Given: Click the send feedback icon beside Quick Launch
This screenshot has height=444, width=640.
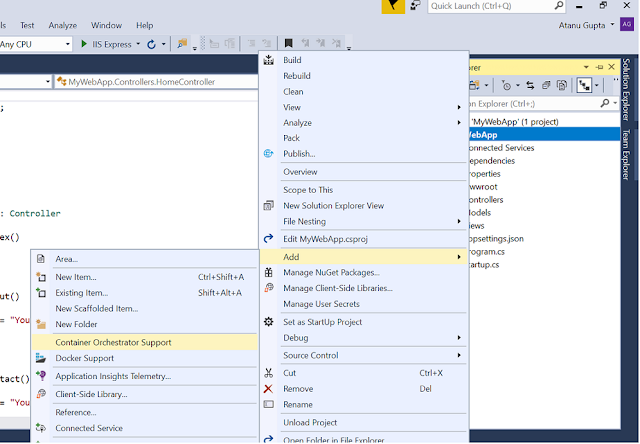Looking at the screenshot, I should (x=415, y=6).
